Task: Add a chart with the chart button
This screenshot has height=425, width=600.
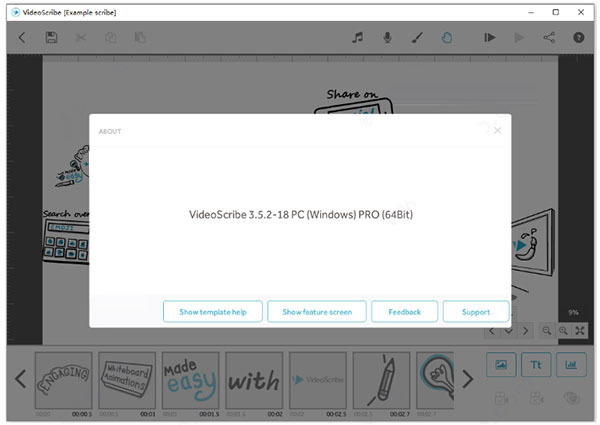Action: coord(571,365)
